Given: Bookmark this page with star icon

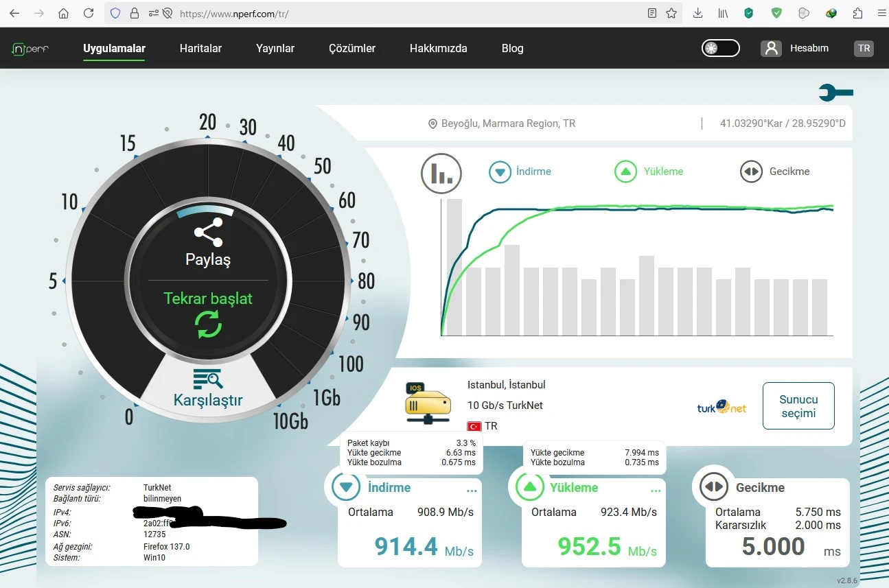Looking at the screenshot, I should coord(671,13).
